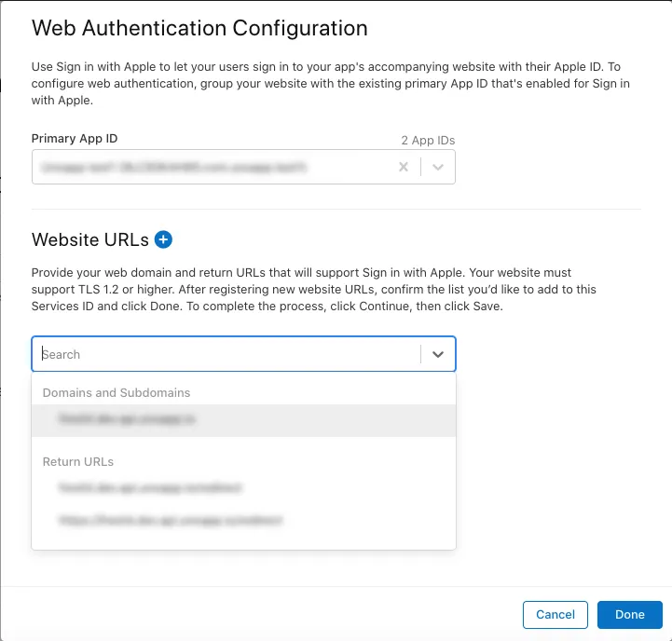Image resolution: width=672 pixels, height=641 pixels.
Task: Click the 'Return URLs' group label
Action: [78, 462]
